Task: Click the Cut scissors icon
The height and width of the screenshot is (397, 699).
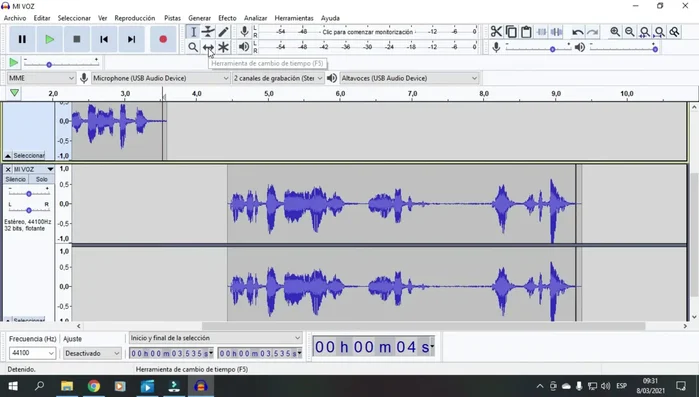Action: coord(496,32)
